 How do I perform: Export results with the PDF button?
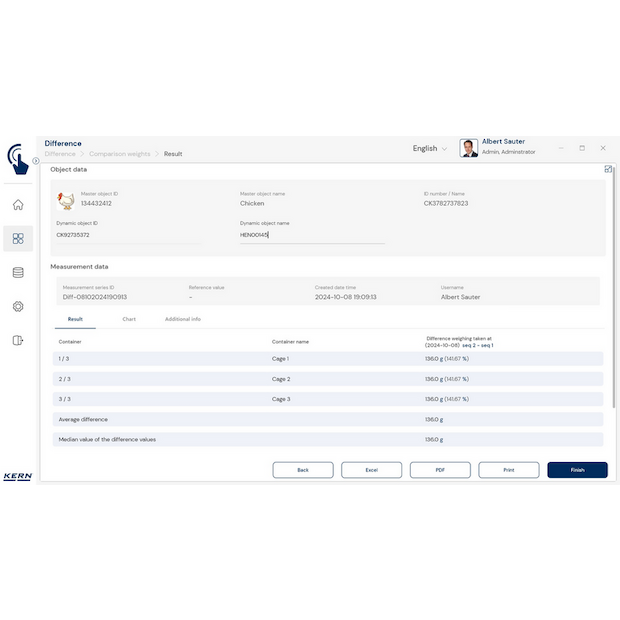click(x=440, y=470)
